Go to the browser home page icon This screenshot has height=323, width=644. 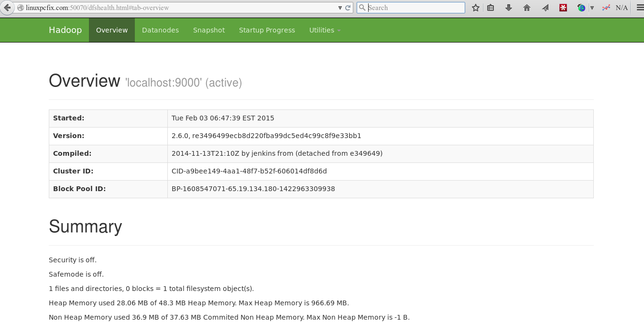[x=527, y=8]
